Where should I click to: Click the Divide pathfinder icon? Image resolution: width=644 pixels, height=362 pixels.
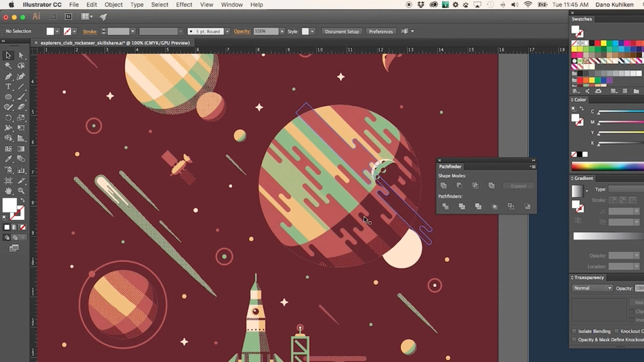click(x=445, y=207)
